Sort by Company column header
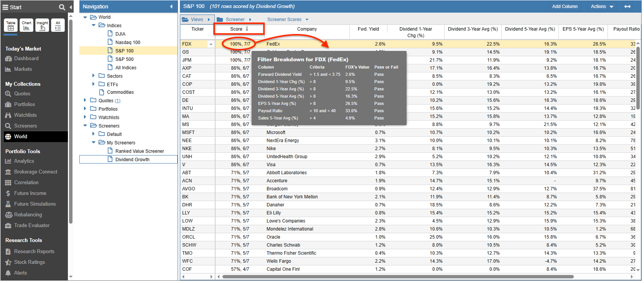 pyautogui.click(x=307, y=29)
